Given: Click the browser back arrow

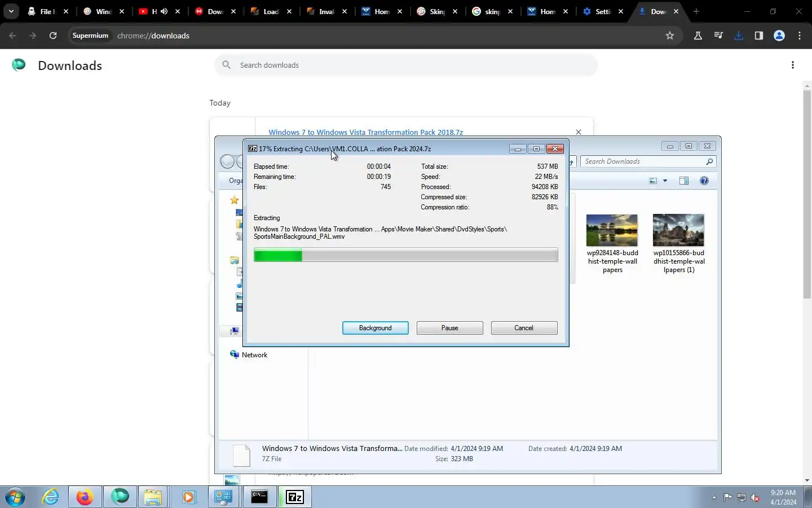Looking at the screenshot, I should pos(12,36).
